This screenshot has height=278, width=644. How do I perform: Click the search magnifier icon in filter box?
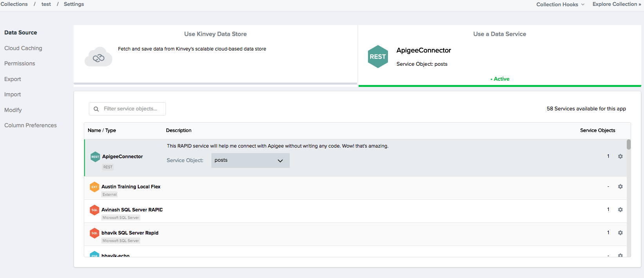click(x=96, y=109)
